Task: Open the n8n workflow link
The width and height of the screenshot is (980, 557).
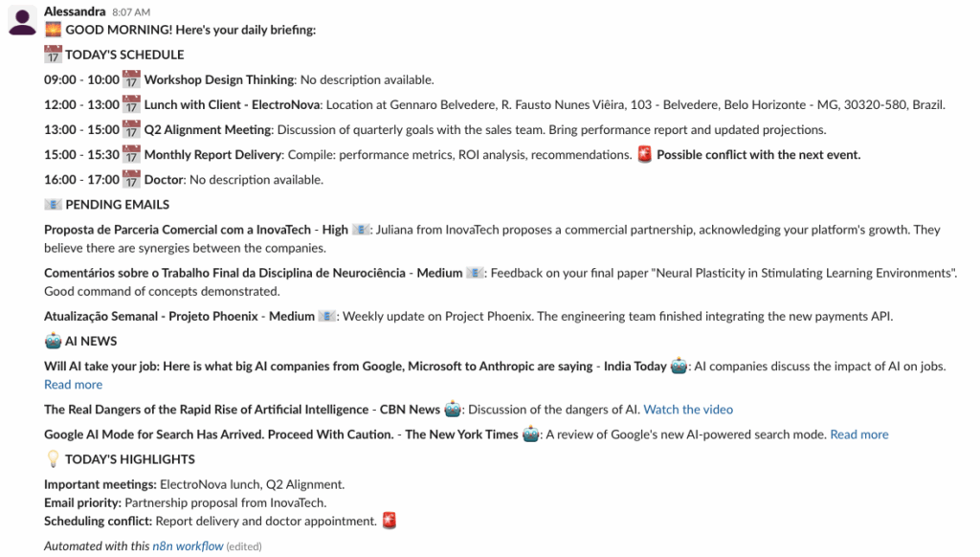Action: pos(188,546)
